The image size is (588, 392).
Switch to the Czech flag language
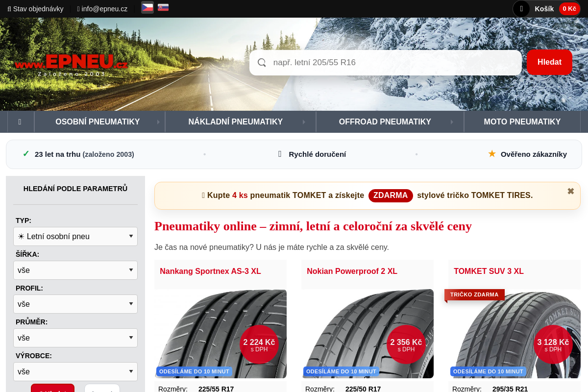pos(147,7)
